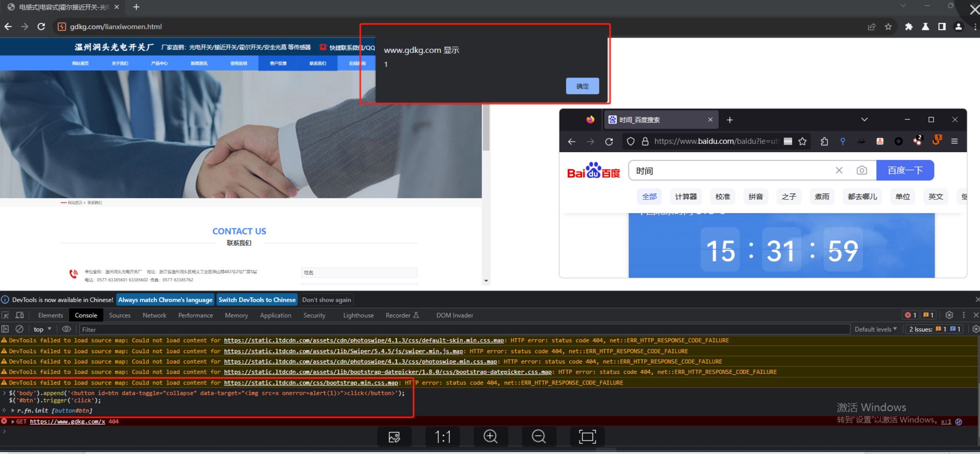Click 确定 in the alert dialog
This screenshot has height=454, width=980.
[582, 86]
